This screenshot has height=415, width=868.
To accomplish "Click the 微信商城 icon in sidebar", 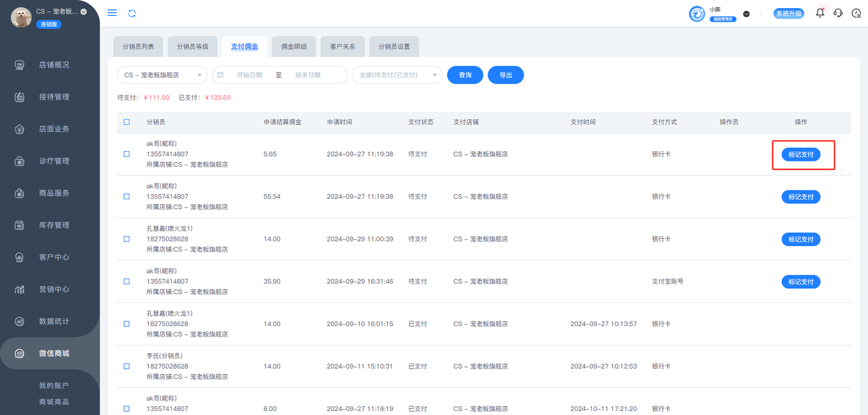I will pos(20,353).
